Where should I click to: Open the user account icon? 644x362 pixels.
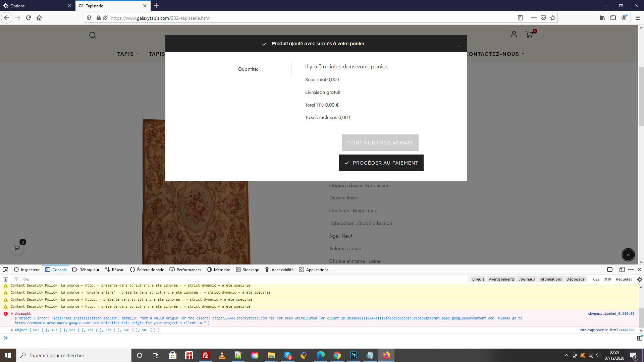click(514, 34)
